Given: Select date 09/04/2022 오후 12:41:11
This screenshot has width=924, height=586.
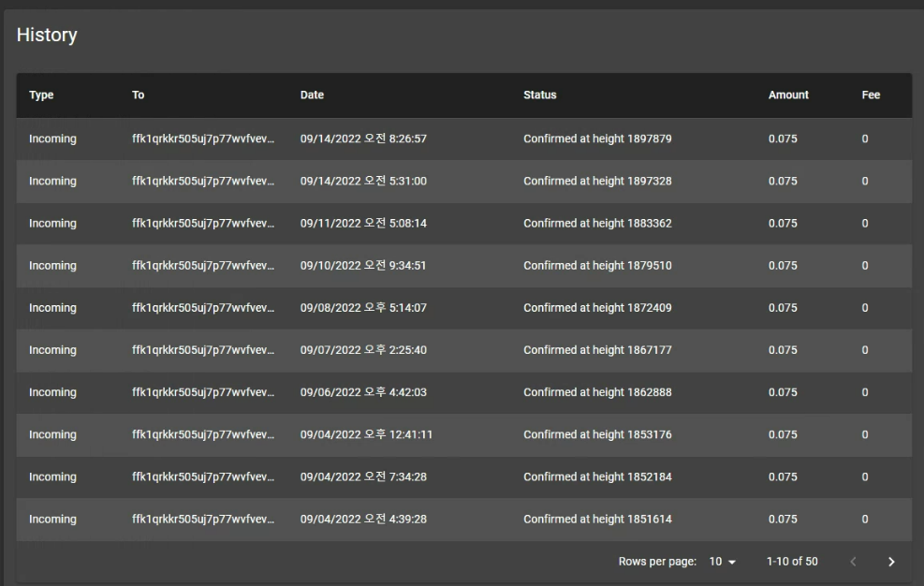Looking at the screenshot, I should pos(367,434).
